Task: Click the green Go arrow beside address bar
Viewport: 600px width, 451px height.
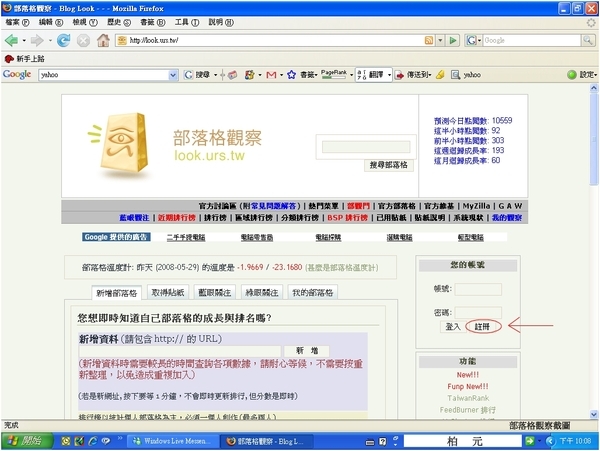Action: pos(453,40)
